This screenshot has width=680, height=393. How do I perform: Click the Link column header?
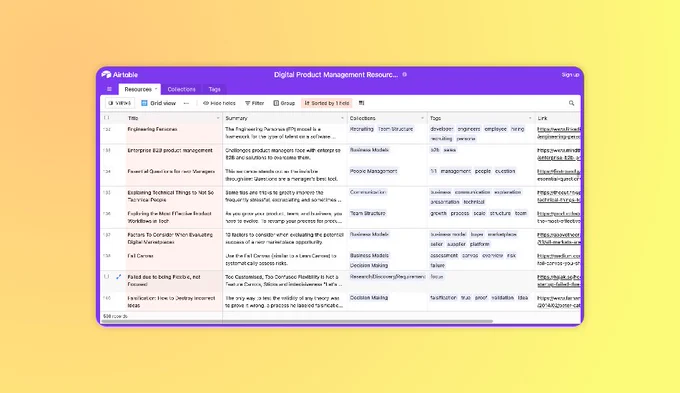[558, 118]
